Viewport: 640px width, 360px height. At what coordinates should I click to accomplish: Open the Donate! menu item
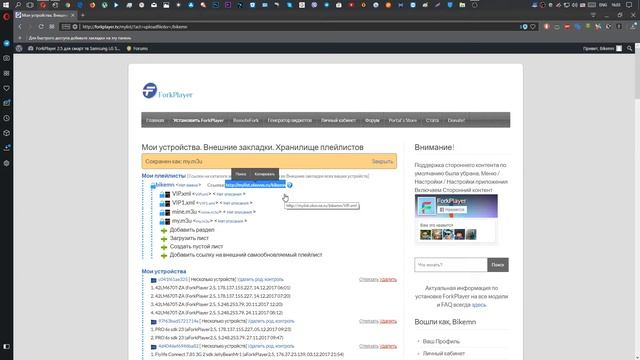(456, 120)
